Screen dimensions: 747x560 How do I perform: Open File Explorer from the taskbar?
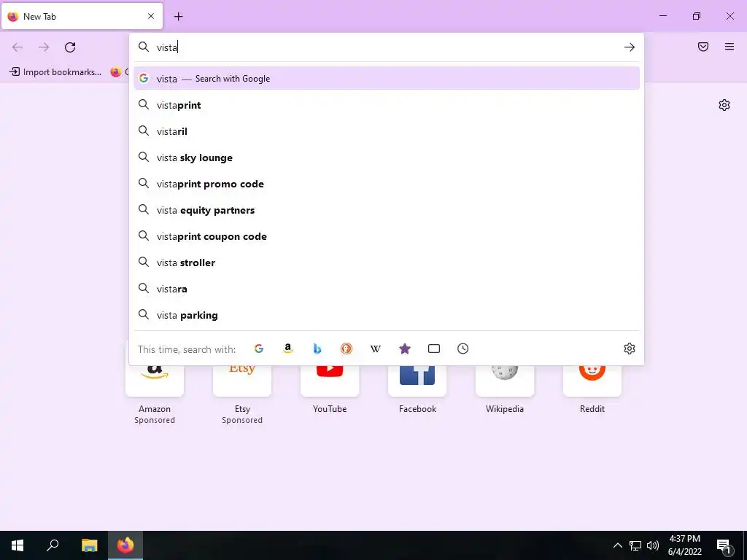point(89,545)
